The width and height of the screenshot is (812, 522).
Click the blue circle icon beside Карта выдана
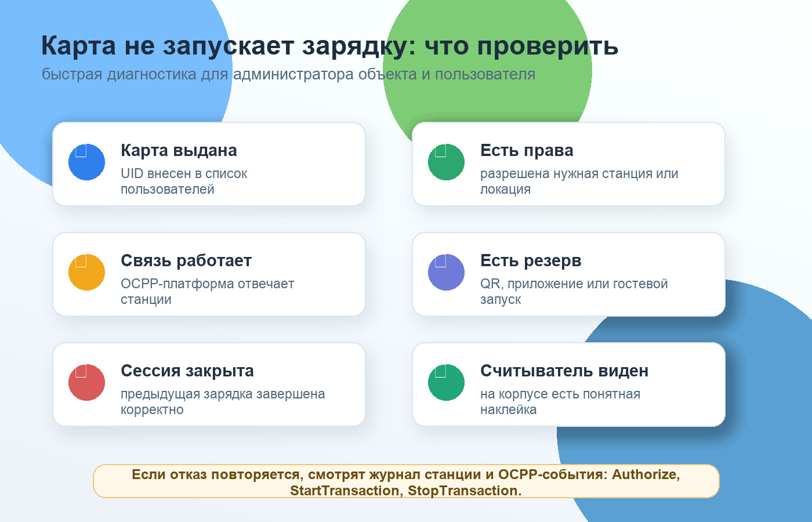point(86,162)
